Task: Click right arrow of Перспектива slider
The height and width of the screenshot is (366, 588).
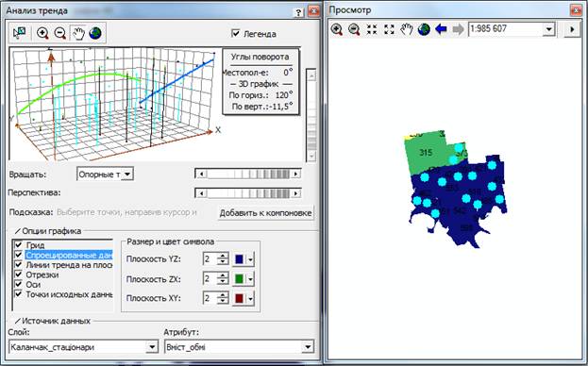Action: [295, 193]
